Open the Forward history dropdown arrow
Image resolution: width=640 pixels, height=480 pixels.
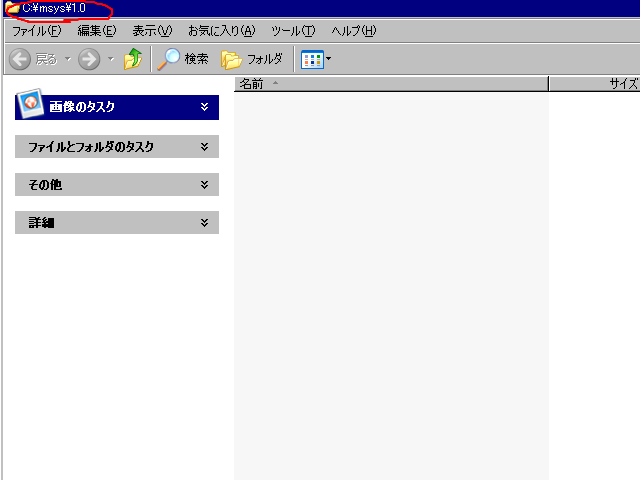point(111,59)
